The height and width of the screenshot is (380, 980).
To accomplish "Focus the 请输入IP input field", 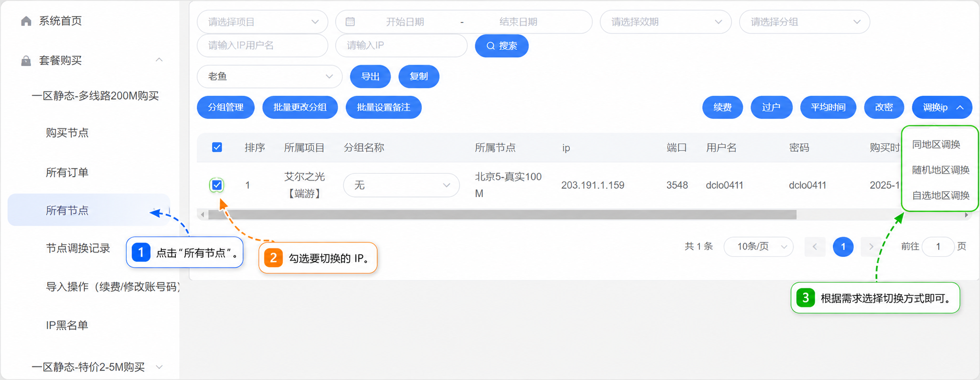I will [x=401, y=46].
